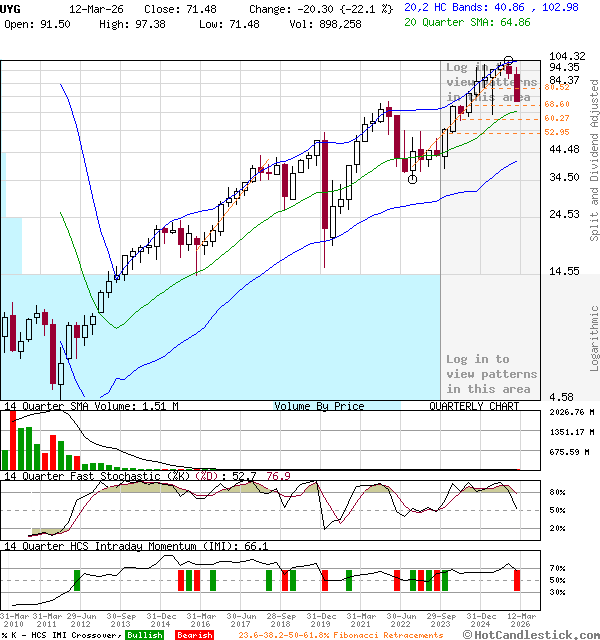This screenshot has height=640, width=600.
Task: Click the last red IMI crossover bar
Action: (x=517, y=580)
